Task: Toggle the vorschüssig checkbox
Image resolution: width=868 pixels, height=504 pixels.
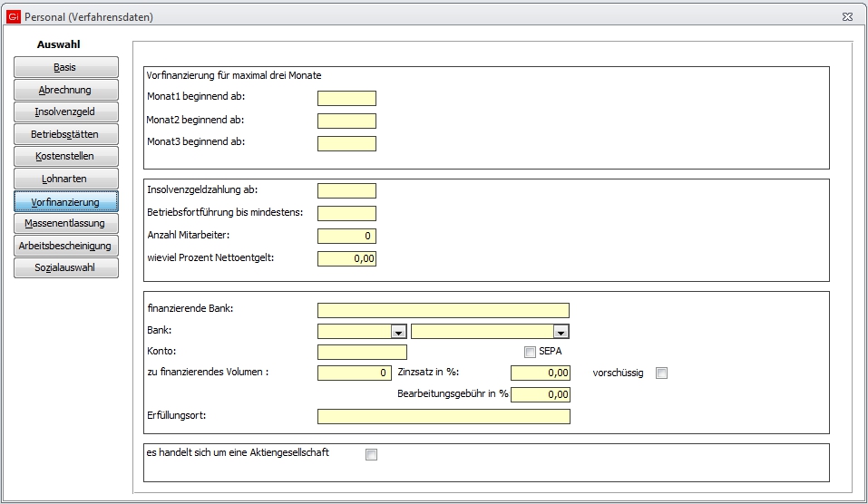Action: point(661,373)
